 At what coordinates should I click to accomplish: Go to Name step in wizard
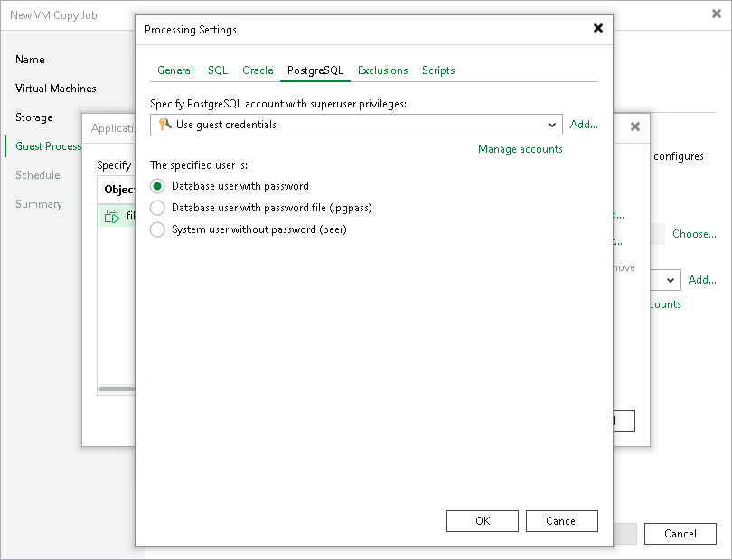click(x=30, y=60)
